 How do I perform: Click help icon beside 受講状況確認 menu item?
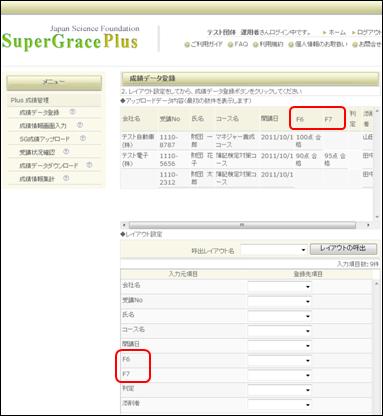(x=66, y=152)
